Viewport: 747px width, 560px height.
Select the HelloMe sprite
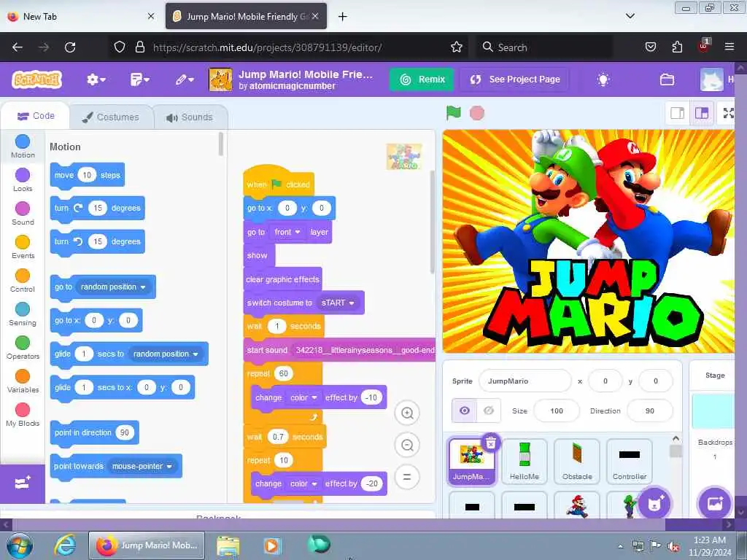(524, 462)
